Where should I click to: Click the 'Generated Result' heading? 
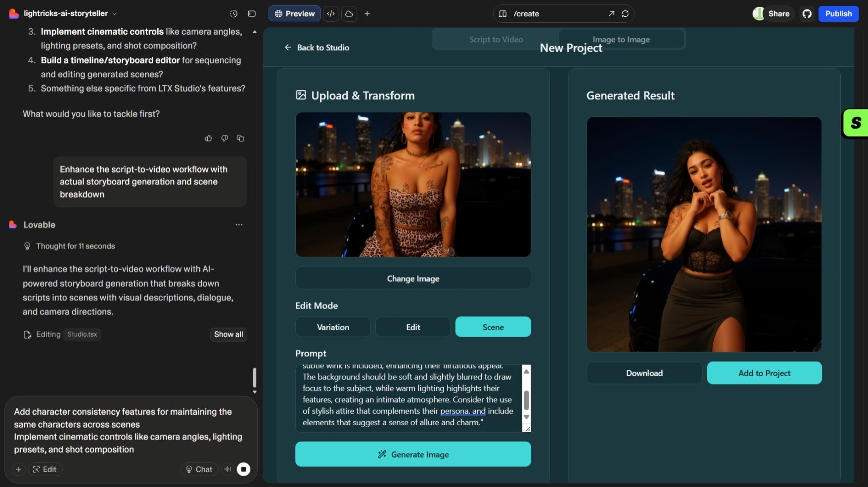pos(630,95)
